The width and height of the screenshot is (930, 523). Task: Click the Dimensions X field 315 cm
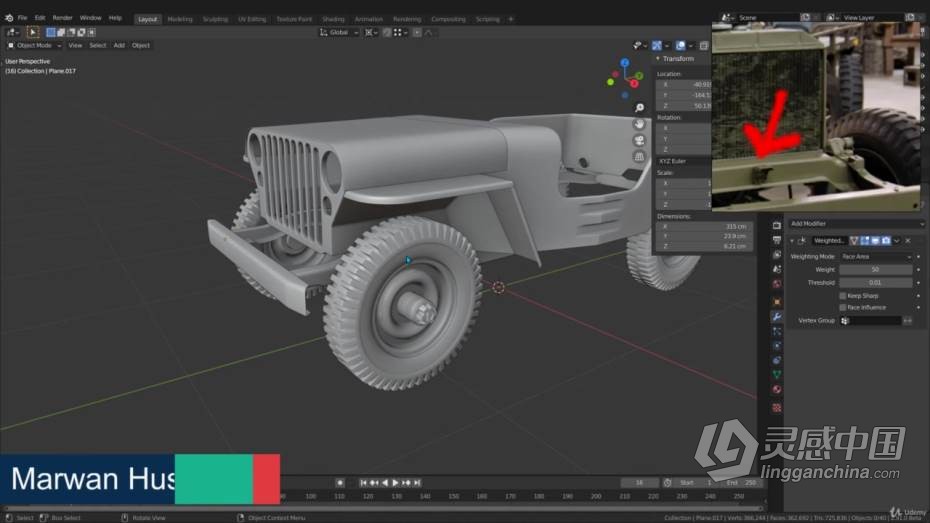[704, 227]
